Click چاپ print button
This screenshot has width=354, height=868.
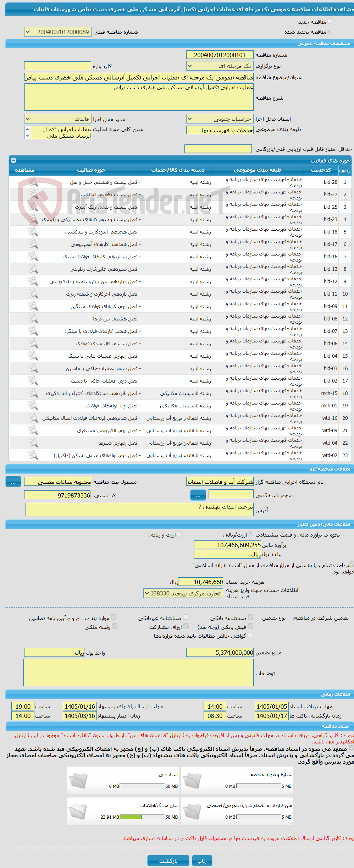tap(202, 861)
